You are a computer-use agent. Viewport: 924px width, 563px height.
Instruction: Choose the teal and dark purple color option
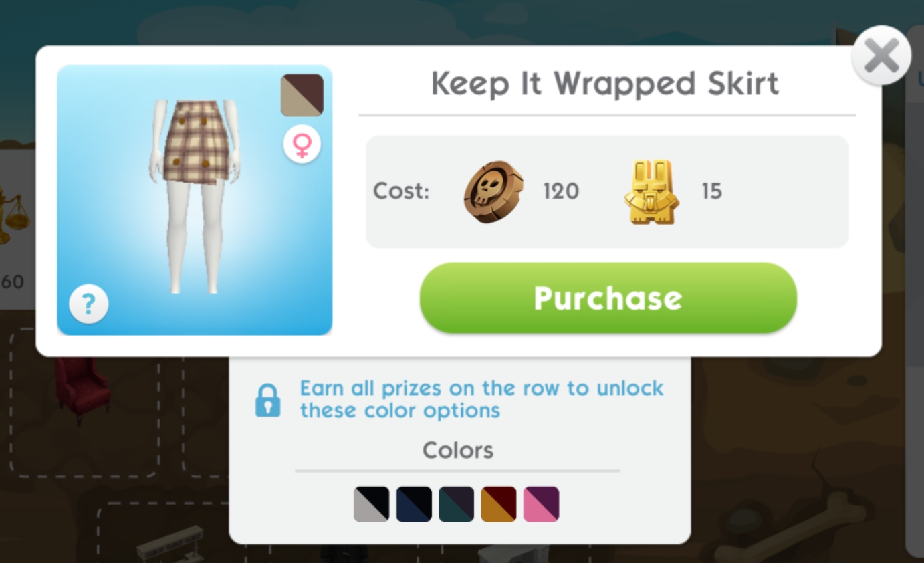pos(457,504)
